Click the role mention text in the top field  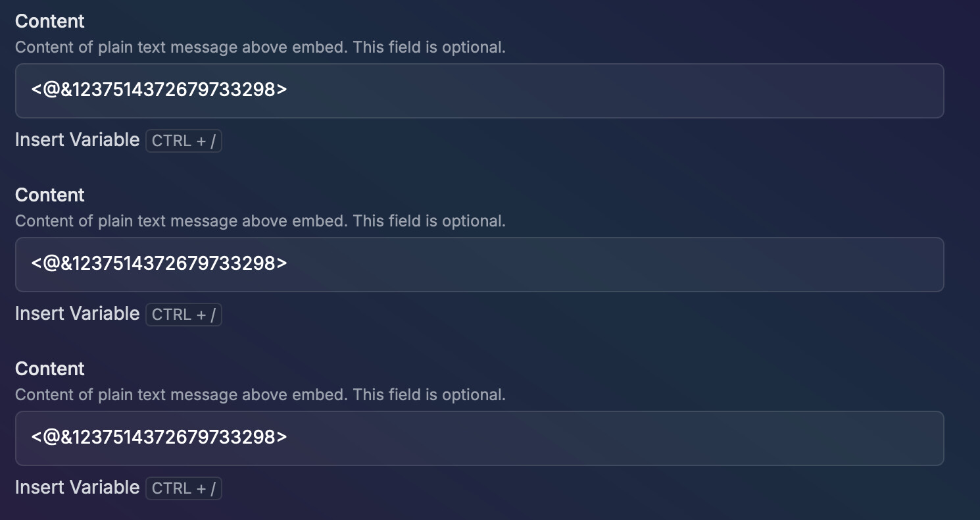coord(159,90)
